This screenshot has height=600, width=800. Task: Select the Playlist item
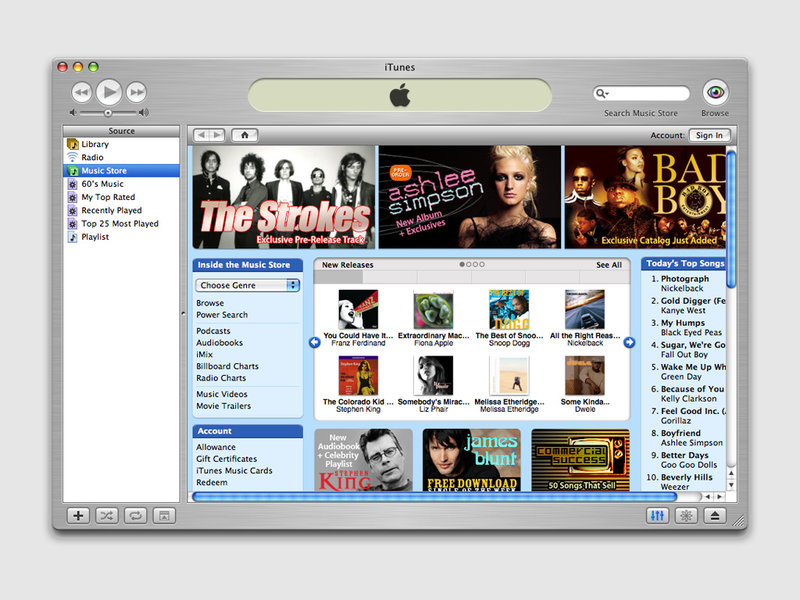pos(121,237)
